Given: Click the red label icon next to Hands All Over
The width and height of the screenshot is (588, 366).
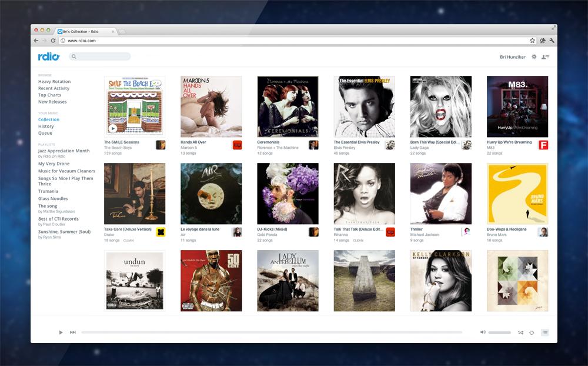Looking at the screenshot, I should 237,145.
